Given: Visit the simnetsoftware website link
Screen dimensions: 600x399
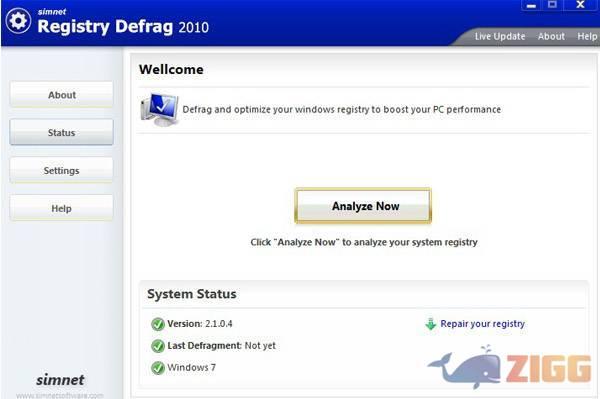Looking at the screenshot, I should pos(60,395).
